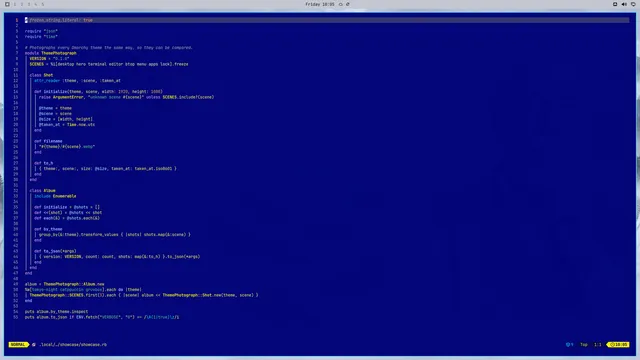
Task: Click the def to_h line
Action: point(44,163)
